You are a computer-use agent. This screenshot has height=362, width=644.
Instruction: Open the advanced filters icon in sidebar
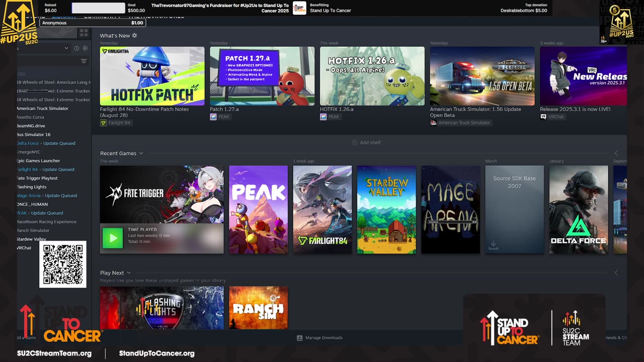coord(84,61)
